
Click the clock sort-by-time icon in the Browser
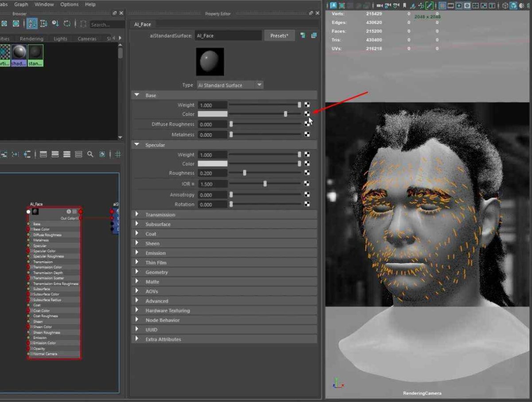coord(55,24)
